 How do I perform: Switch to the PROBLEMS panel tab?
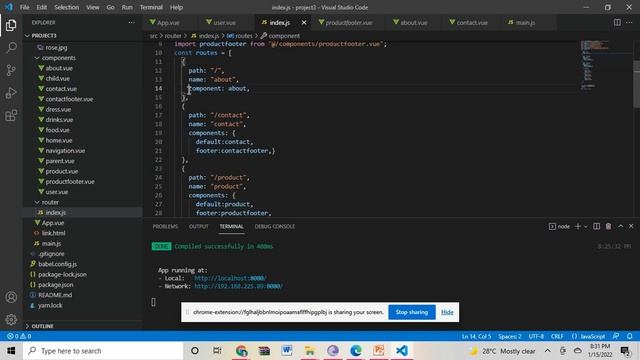point(165,227)
